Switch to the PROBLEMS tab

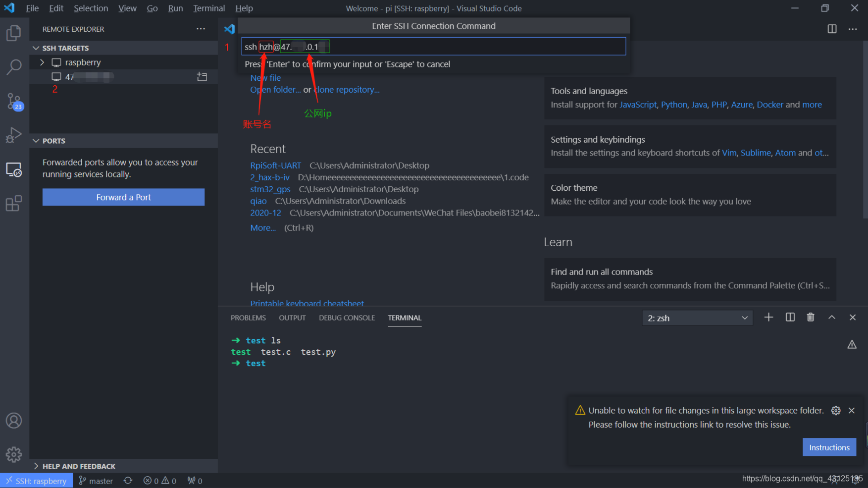[248, 318]
